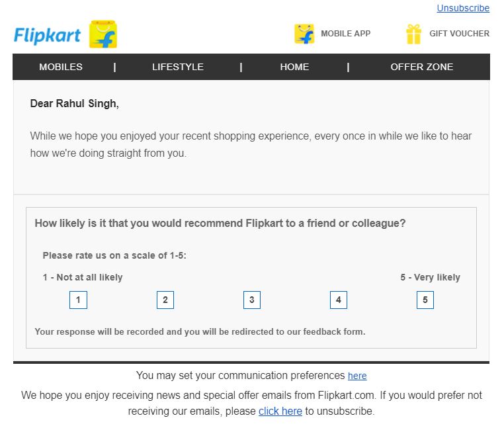Click the Unsubscribe link at top

coord(463,8)
